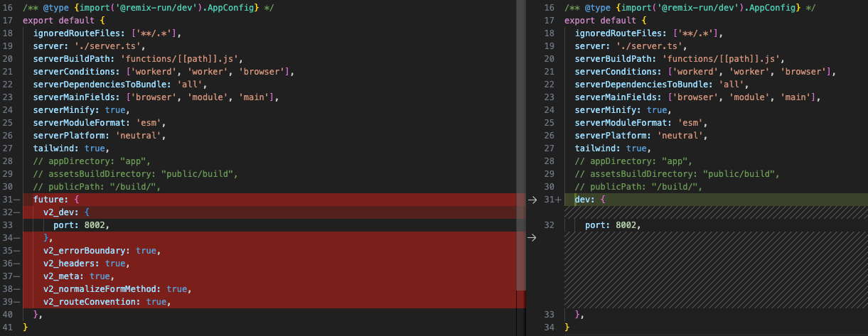
Task: Click 'port: 8002,' in the right pane
Action: (613, 225)
